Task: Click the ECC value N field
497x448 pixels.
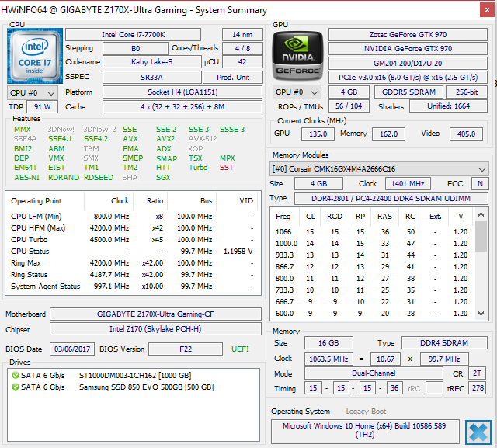Action: click(x=480, y=184)
